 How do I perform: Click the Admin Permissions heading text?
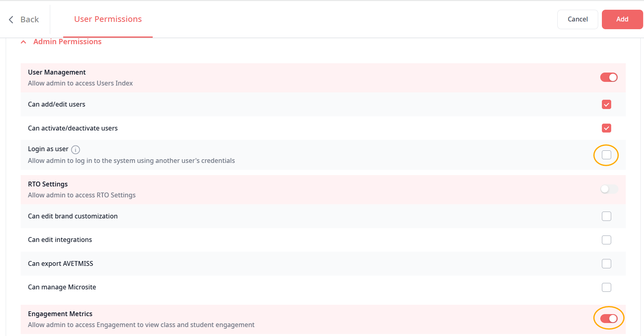point(67,42)
